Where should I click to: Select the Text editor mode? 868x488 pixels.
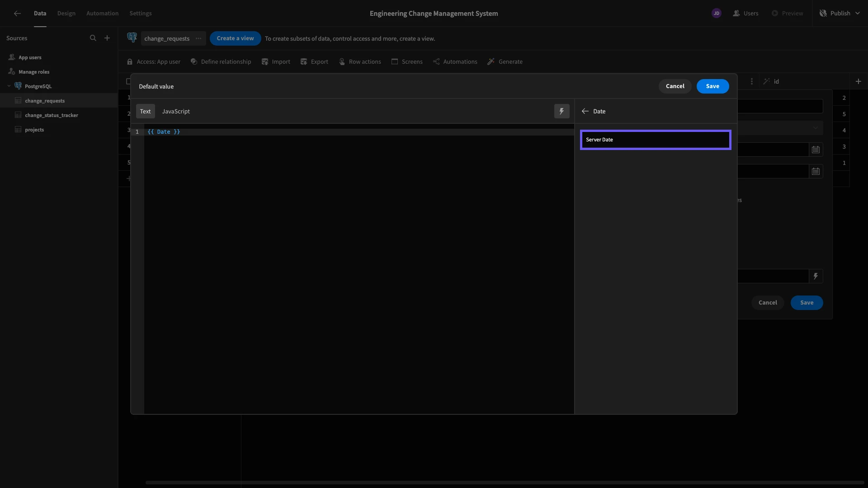point(146,111)
